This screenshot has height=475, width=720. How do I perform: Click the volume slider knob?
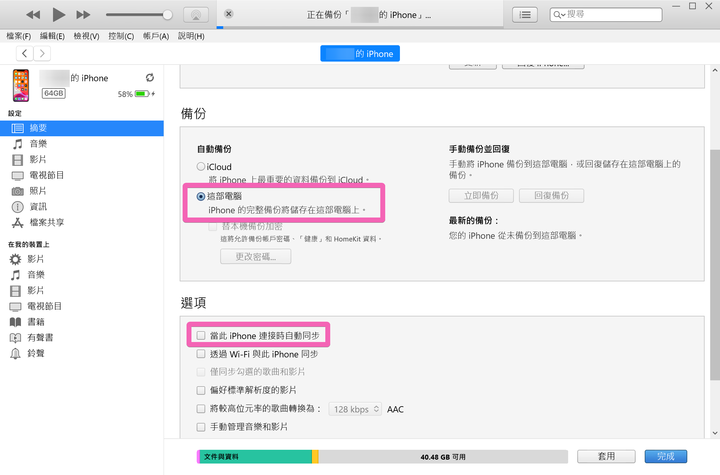[x=168, y=15]
